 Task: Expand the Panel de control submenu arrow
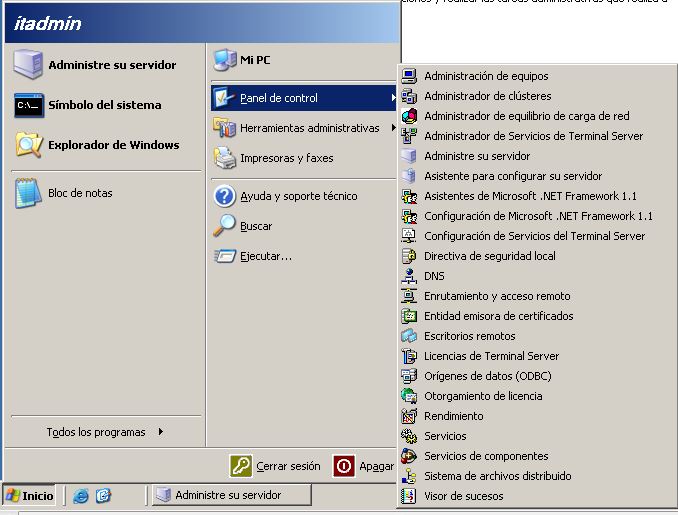click(x=393, y=98)
